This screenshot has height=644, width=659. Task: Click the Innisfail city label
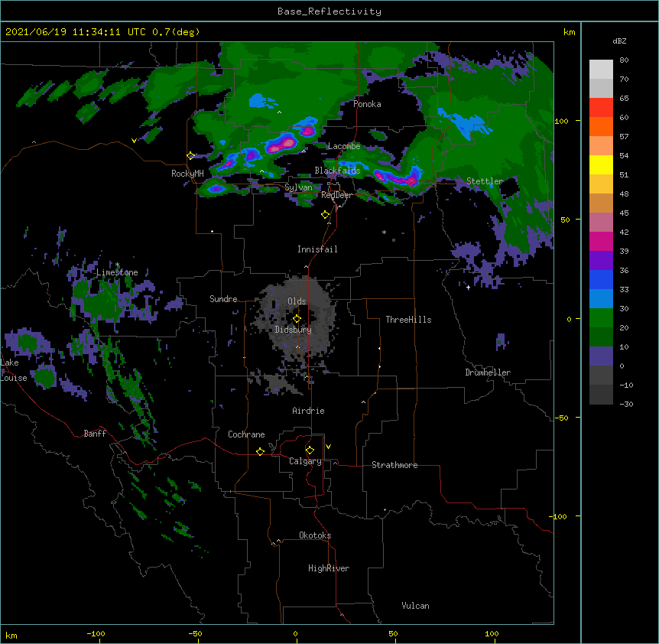coord(317,249)
